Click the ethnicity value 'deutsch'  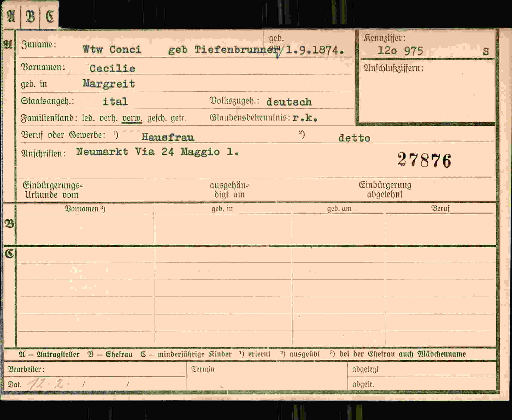pyautogui.click(x=289, y=102)
